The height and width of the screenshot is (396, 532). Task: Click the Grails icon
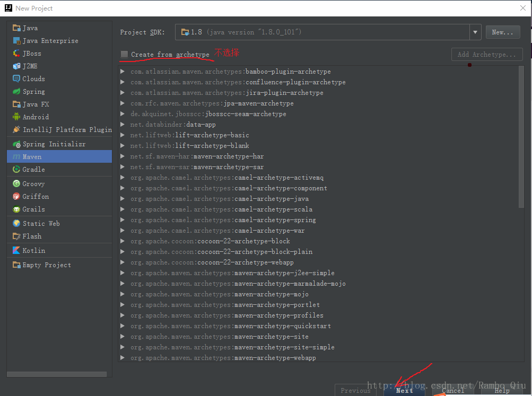16,209
